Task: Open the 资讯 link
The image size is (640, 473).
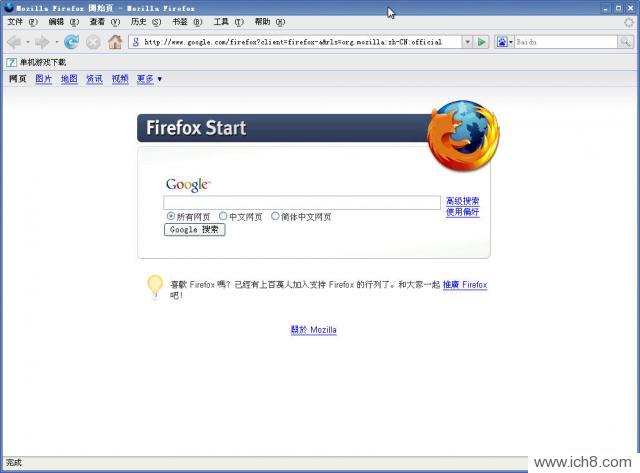Action: tap(94, 79)
